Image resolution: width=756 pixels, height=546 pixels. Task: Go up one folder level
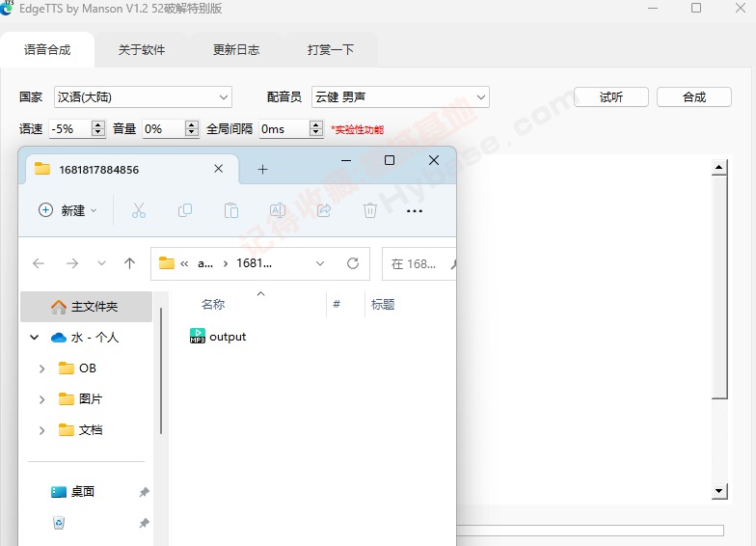pyautogui.click(x=129, y=263)
